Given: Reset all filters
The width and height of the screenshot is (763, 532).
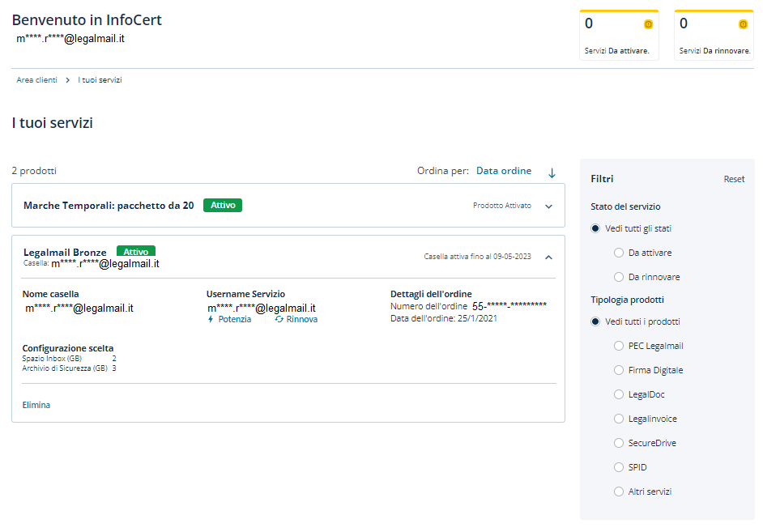Looking at the screenshot, I should click(x=734, y=179).
